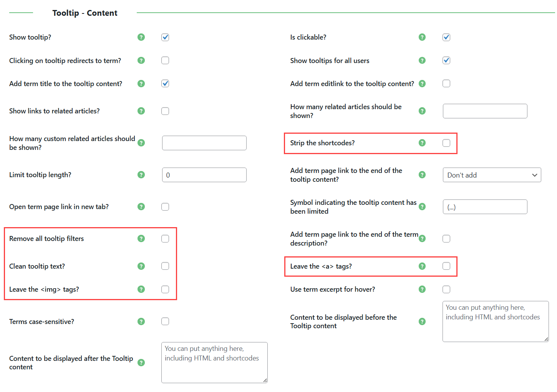Open the "Don't add" dropdown
Screen dimensions: 557x392
click(x=492, y=175)
